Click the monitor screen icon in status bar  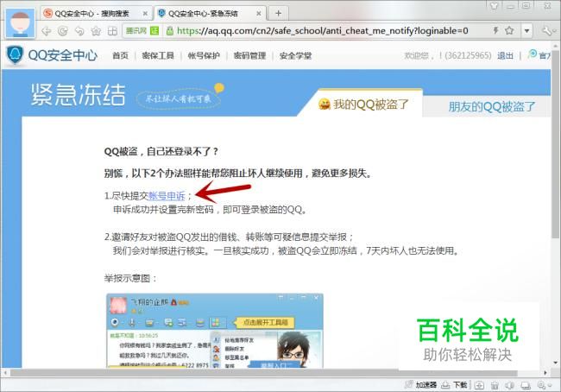point(526,385)
